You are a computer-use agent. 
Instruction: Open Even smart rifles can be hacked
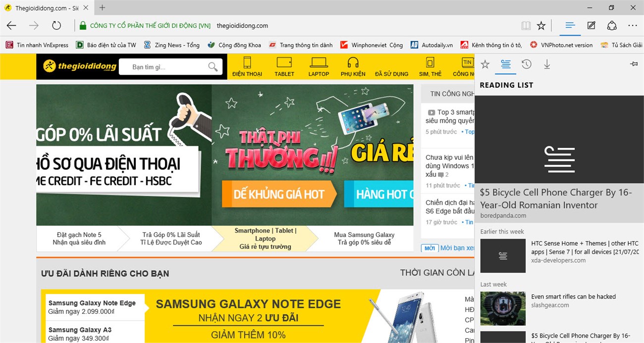pyautogui.click(x=573, y=296)
